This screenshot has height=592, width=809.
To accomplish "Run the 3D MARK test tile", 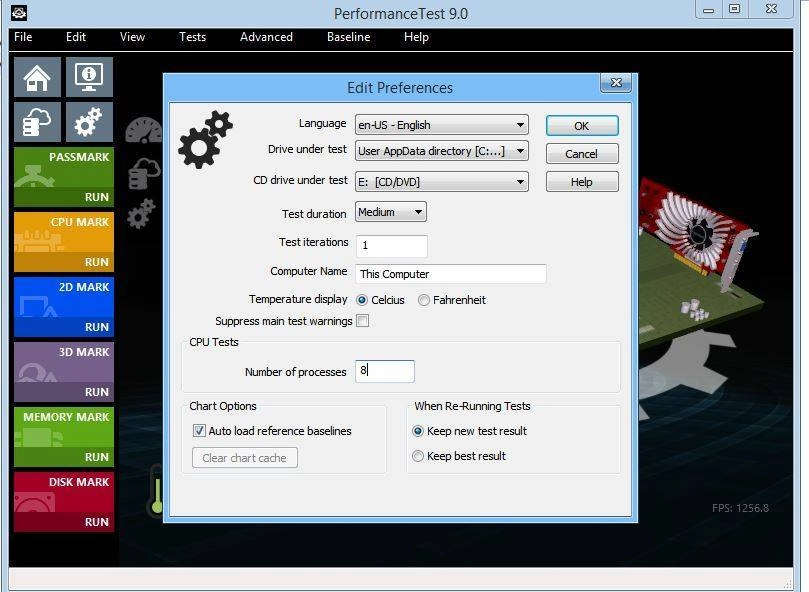I will coord(64,372).
